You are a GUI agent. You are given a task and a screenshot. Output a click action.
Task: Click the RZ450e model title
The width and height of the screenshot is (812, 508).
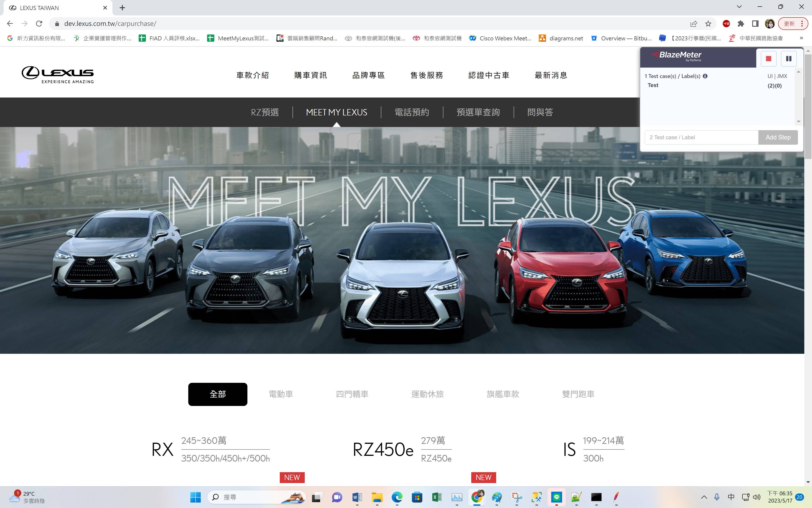click(x=383, y=449)
